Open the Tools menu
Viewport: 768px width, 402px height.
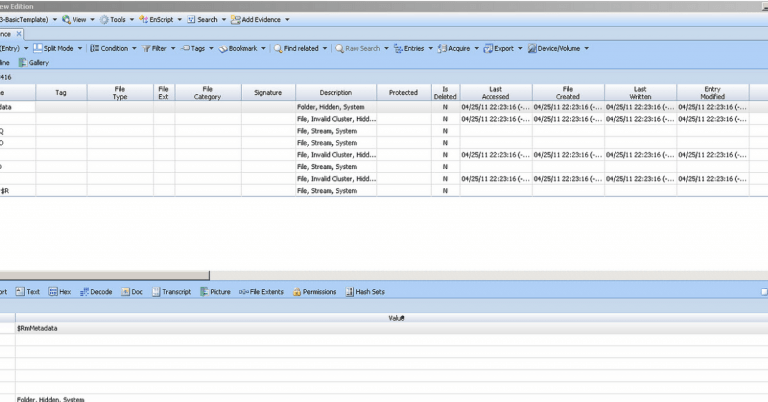(118, 19)
